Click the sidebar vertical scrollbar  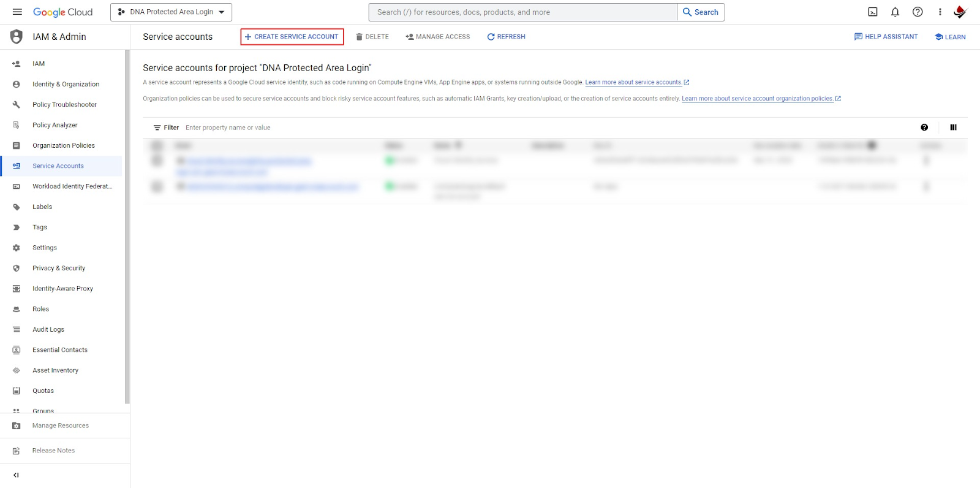tap(127, 227)
